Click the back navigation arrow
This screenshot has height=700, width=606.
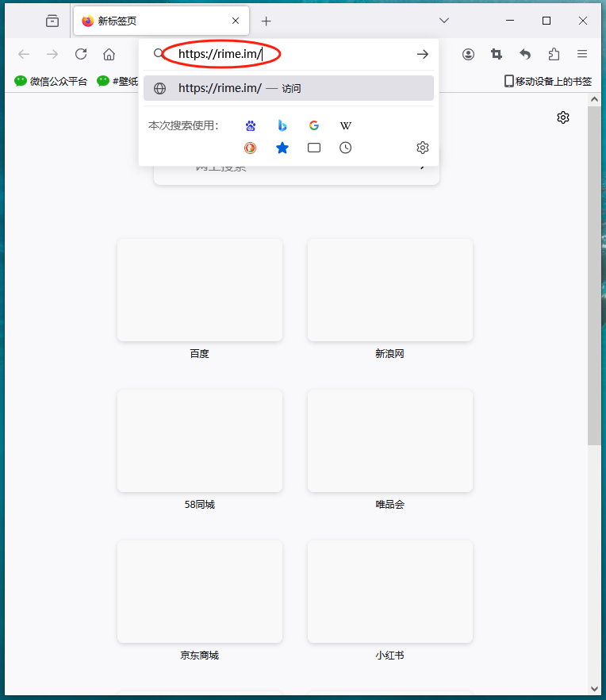click(x=24, y=55)
